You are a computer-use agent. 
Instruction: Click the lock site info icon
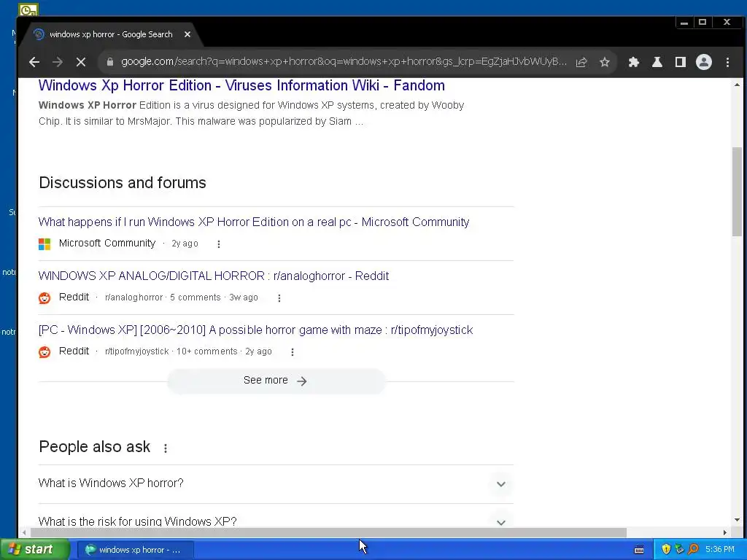point(110,62)
